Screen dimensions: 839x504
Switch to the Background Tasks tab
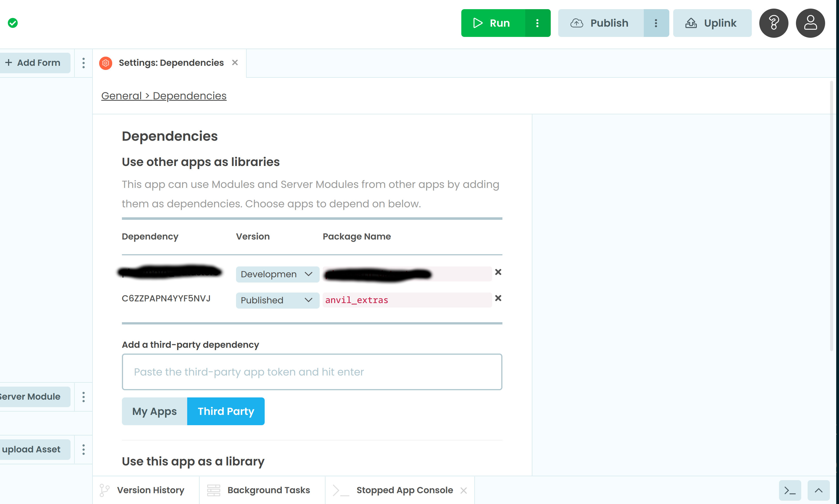269,490
